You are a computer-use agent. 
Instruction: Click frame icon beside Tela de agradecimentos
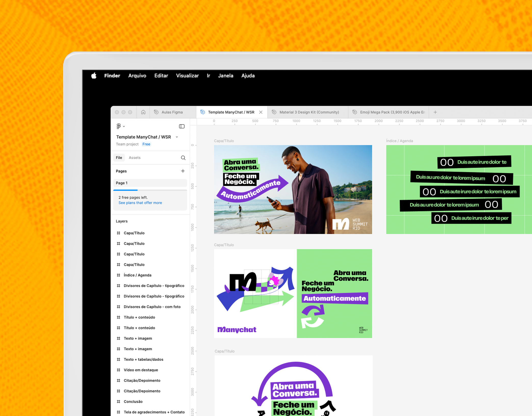click(x=119, y=412)
